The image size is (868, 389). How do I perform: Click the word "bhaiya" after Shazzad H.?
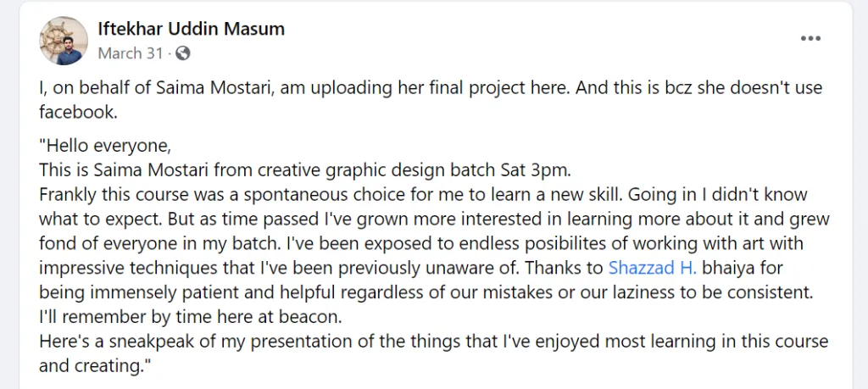pos(730,269)
